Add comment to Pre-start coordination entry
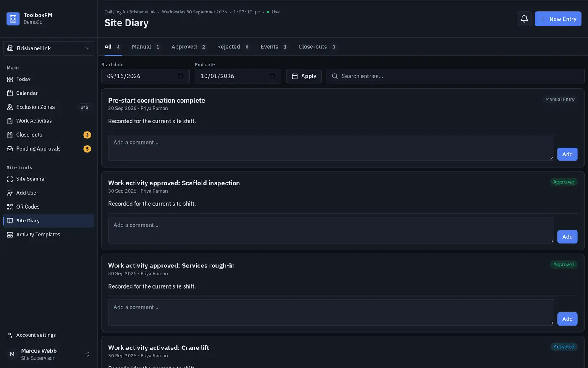Image resolution: width=588 pixels, height=368 pixels. point(567,154)
